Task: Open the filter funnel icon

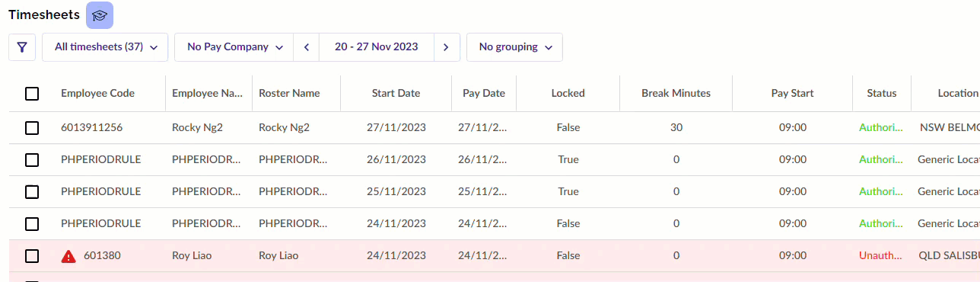Action: pyautogui.click(x=22, y=47)
